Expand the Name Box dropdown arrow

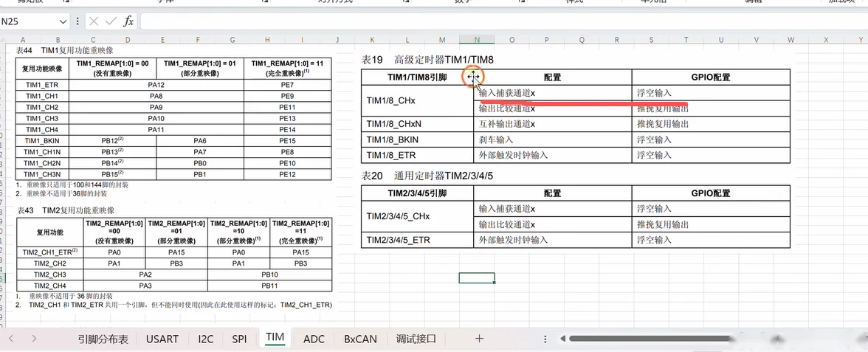point(63,21)
